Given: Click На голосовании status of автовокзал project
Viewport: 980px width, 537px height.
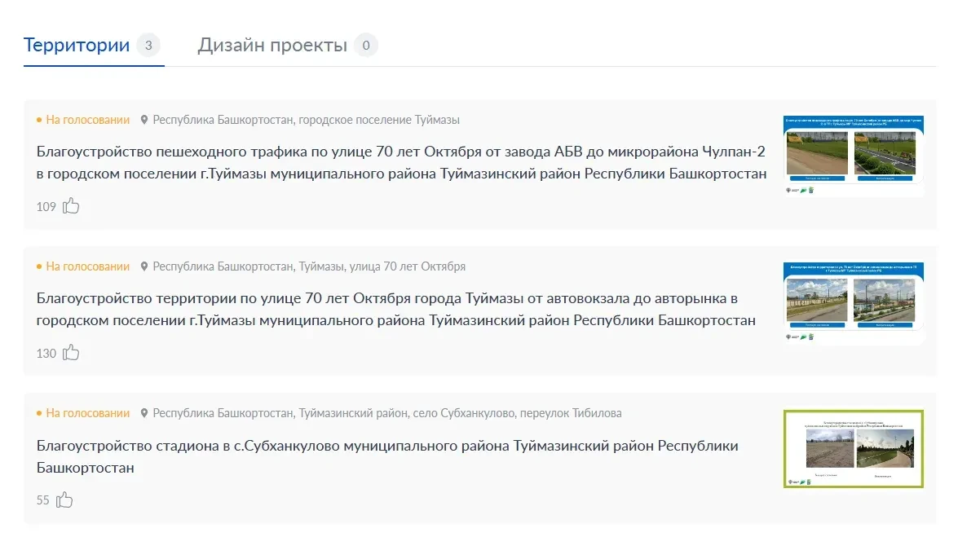Looking at the screenshot, I should coord(83,266).
